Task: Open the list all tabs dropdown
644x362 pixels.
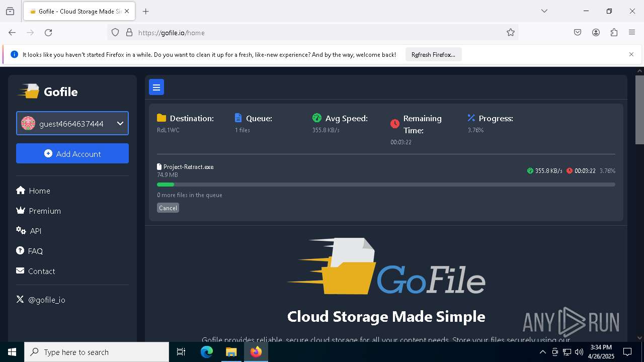Action: (x=544, y=11)
